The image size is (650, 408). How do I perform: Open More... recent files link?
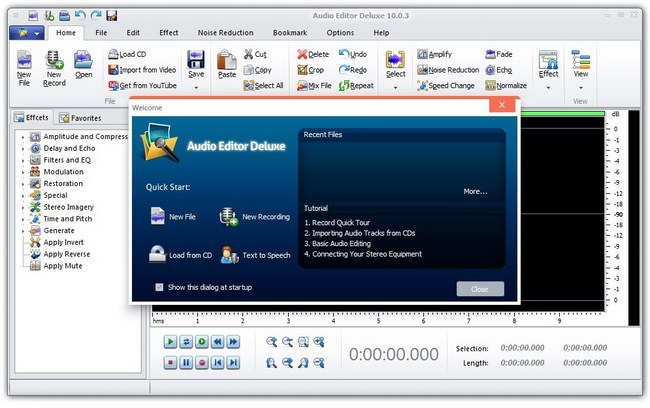coord(475,192)
